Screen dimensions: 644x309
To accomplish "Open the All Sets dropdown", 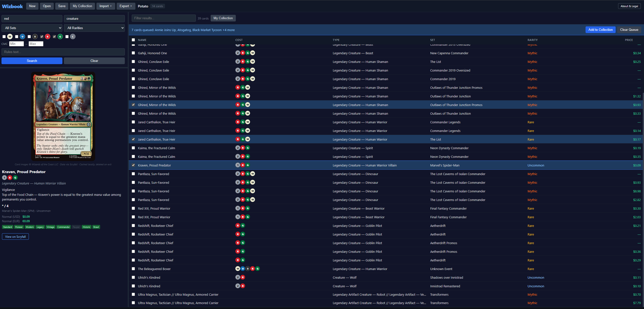I will (x=32, y=28).
